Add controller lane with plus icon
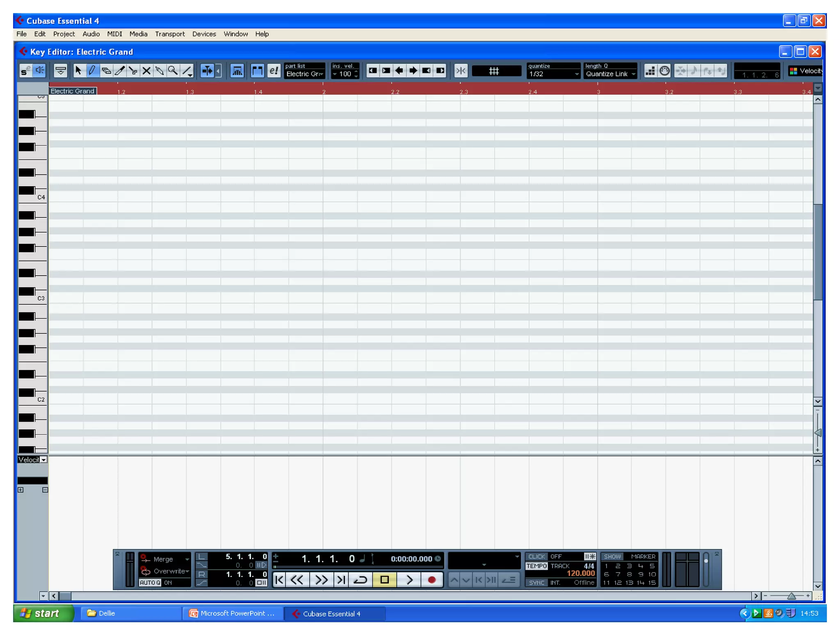Image resolution: width=840 pixels, height=630 pixels. [x=21, y=490]
